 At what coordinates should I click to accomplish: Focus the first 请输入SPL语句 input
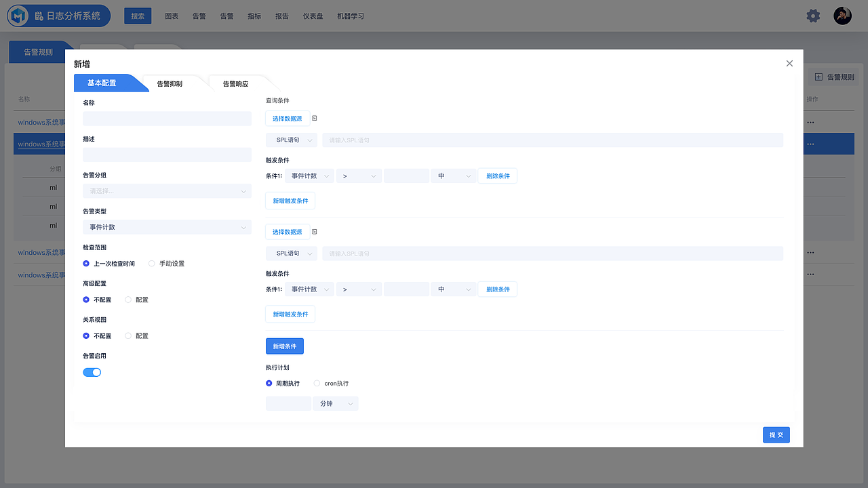pyautogui.click(x=553, y=140)
